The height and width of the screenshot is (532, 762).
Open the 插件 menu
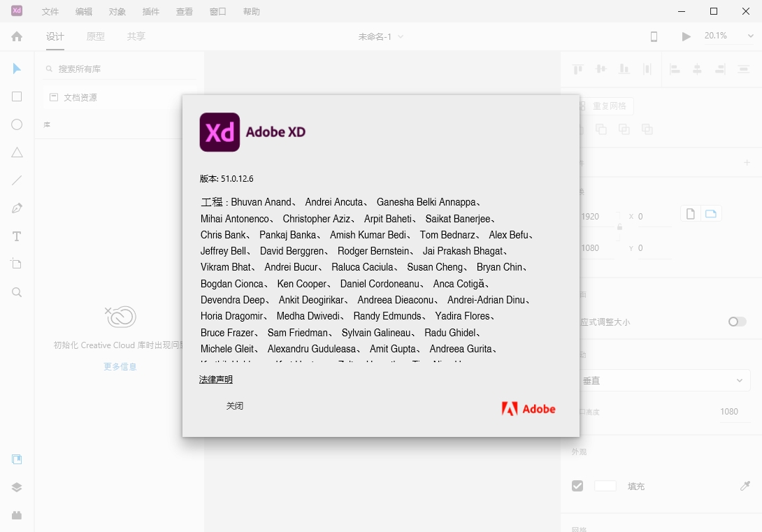(x=150, y=12)
